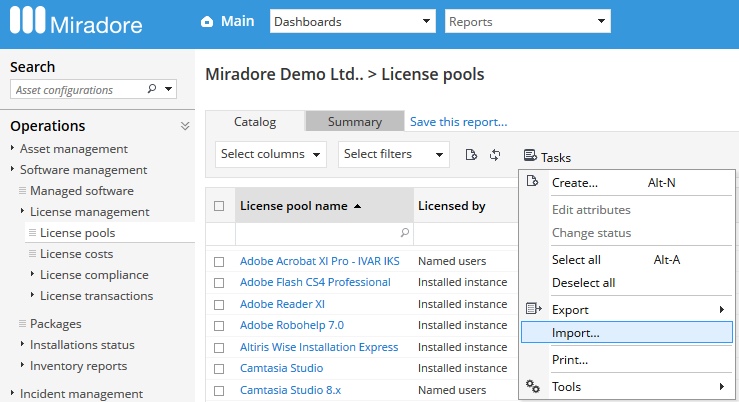Switch to the Summary tab

pyautogui.click(x=355, y=122)
